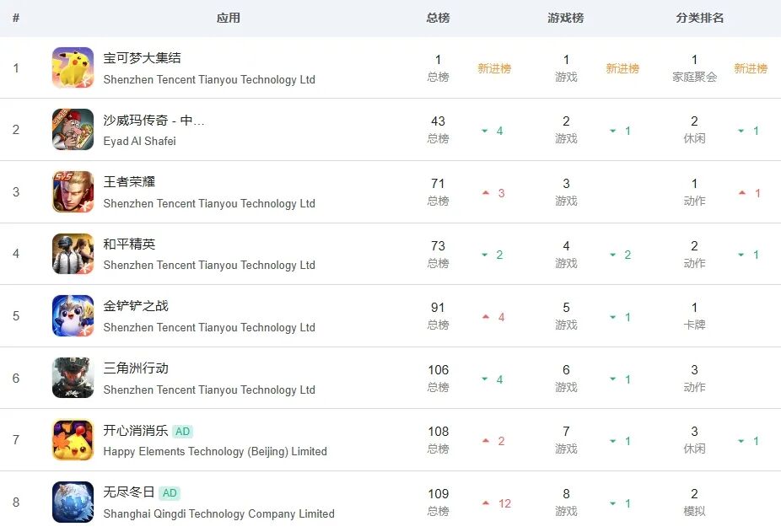The image size is (781, 532).
Task: Open the 王者荣耀 app title link
Action: 129,182
